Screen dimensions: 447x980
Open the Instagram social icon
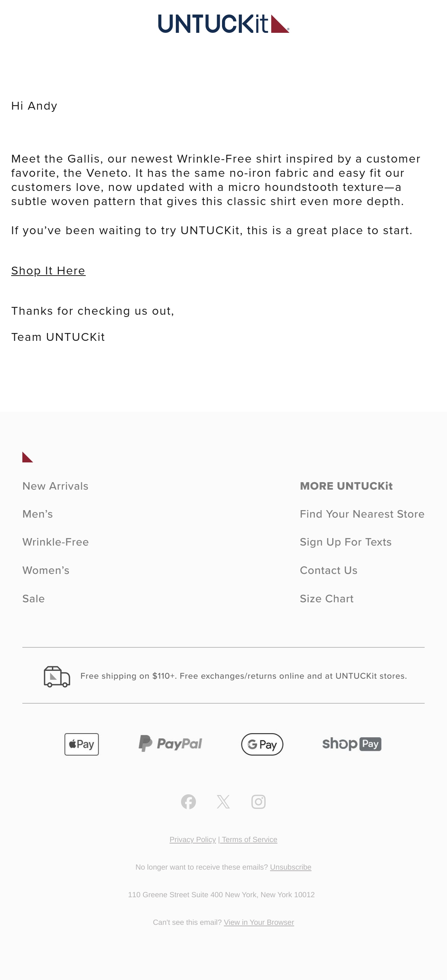pyautogui.click(x=259, y=802)
